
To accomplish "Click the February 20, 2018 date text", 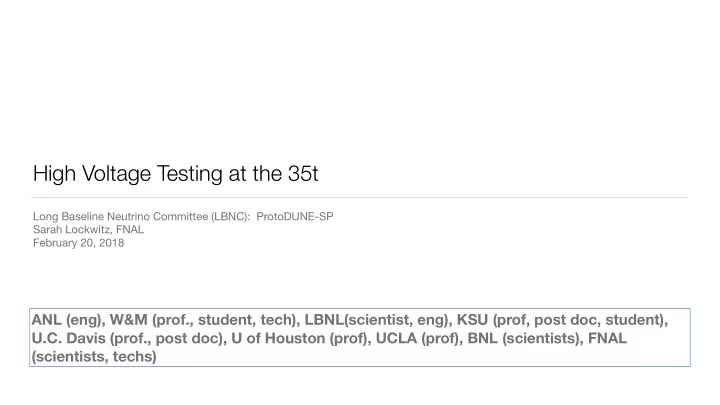I will coord(78,243).
